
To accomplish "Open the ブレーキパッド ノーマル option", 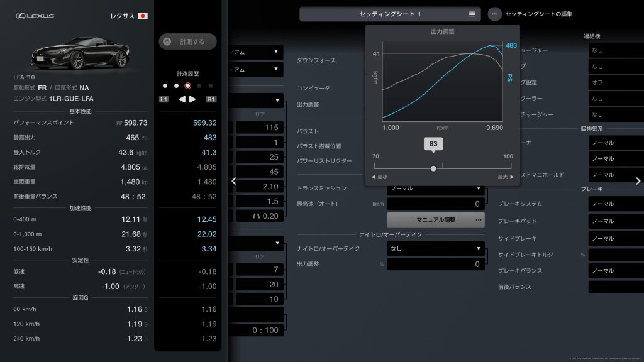I will (616, 221).
